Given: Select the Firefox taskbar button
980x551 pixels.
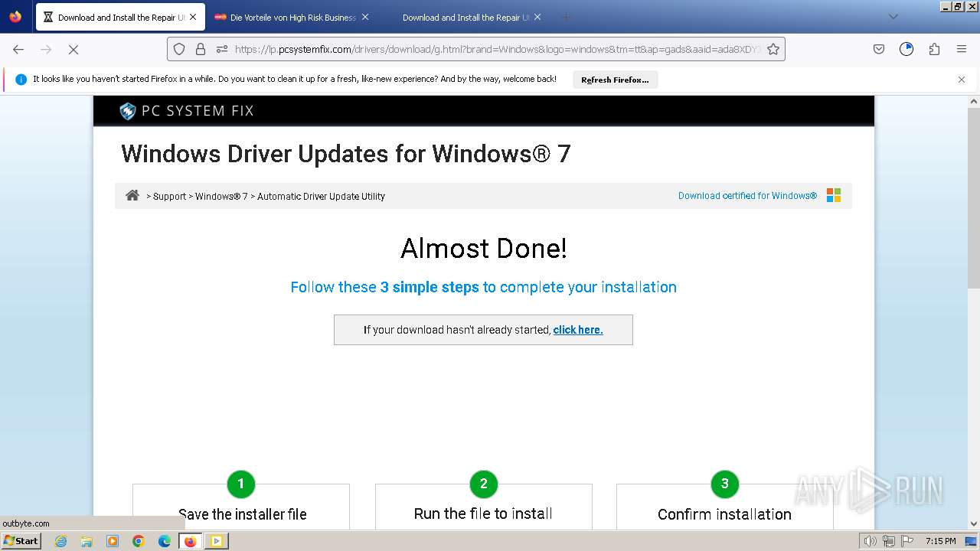Looking at the screenshot, I should click(x=190, y=541).
